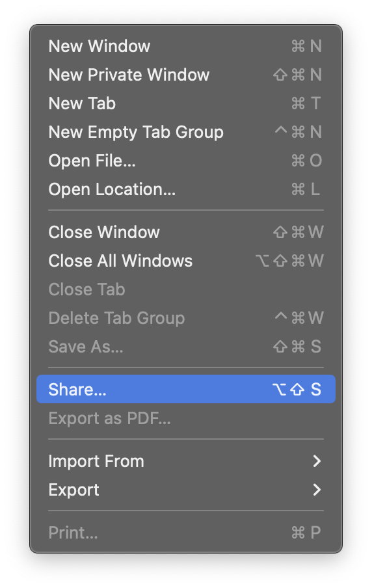
Task: Select New Window menu item
Action: pyautogui.click(x=185, y=46)
